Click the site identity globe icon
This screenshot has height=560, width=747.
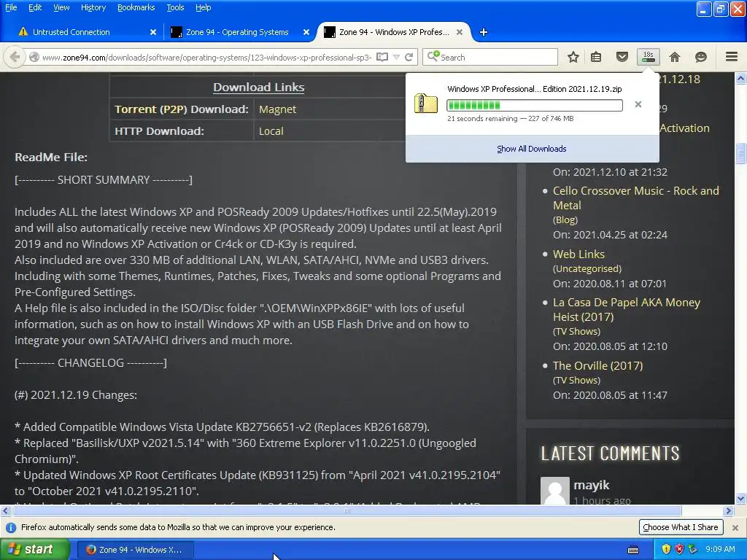click(x=34, y=57)
